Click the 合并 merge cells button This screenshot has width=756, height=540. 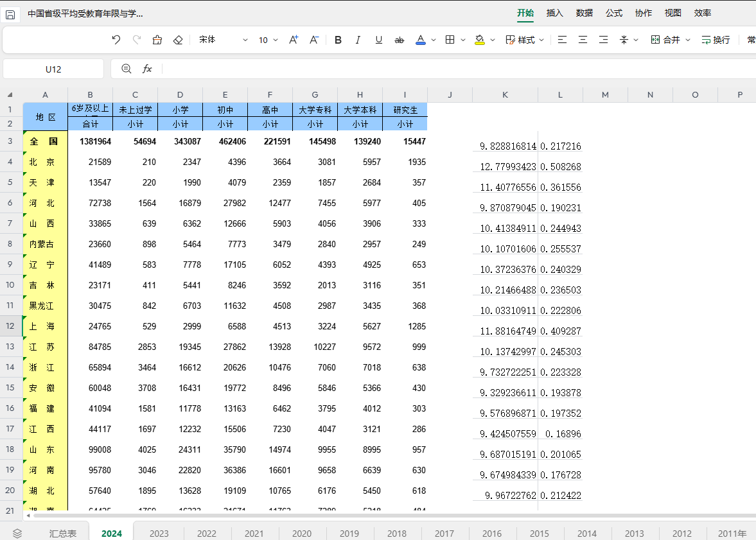[665, 40]
